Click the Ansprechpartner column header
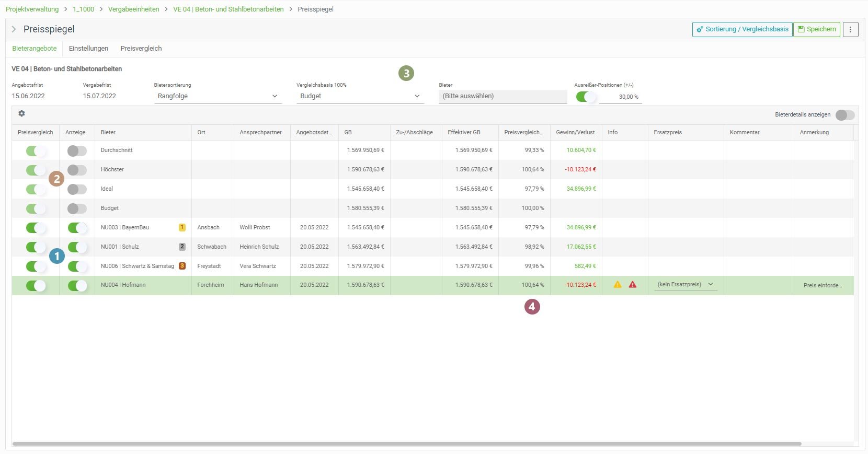 [262, 133]
